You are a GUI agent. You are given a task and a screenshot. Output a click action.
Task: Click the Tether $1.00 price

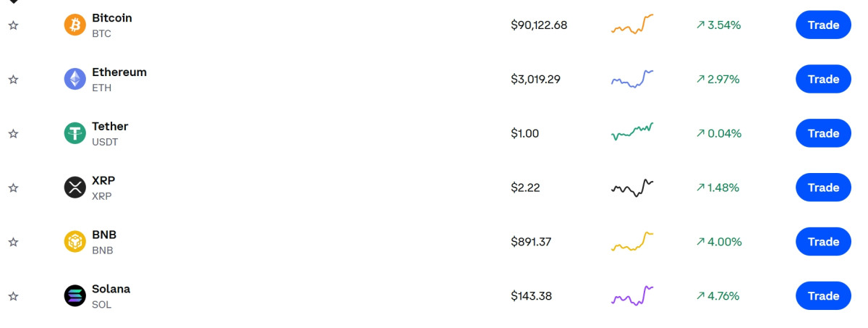point(525,133)
